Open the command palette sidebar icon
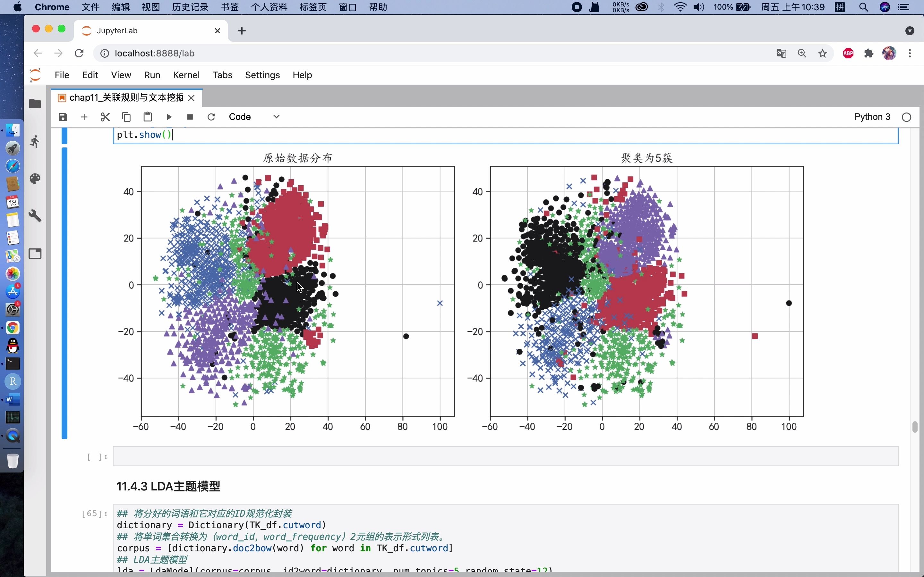924x577 pixels. [x=35, y=179]
